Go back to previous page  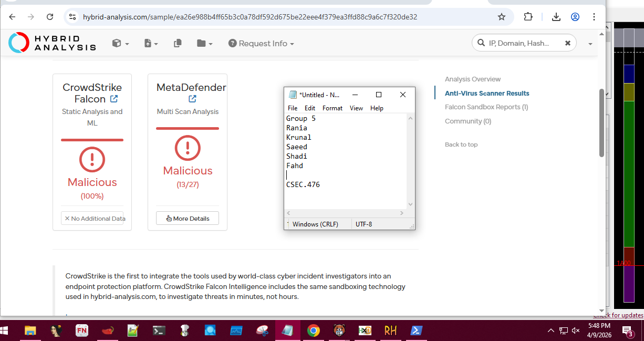[x=12, y=17]
